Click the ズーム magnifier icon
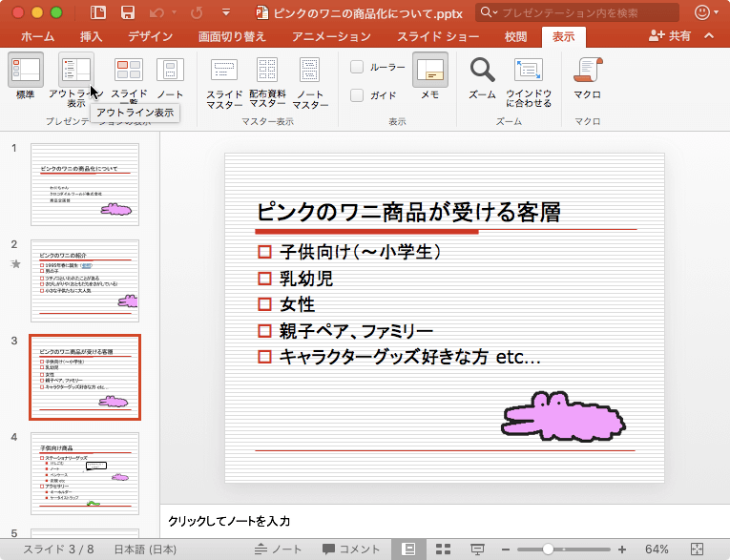This screenshot has height=560, width=730. 483,70
